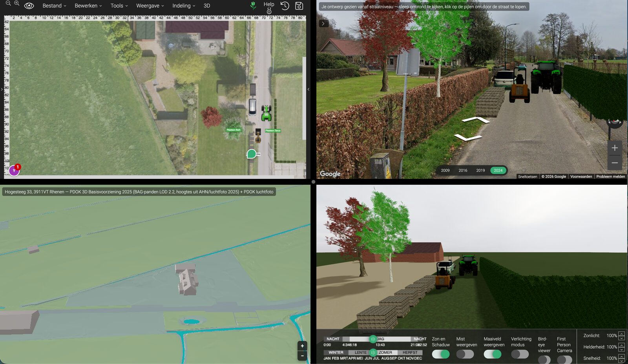
Task: Collapse the street view side panel chevron
Action: (323, 24)
